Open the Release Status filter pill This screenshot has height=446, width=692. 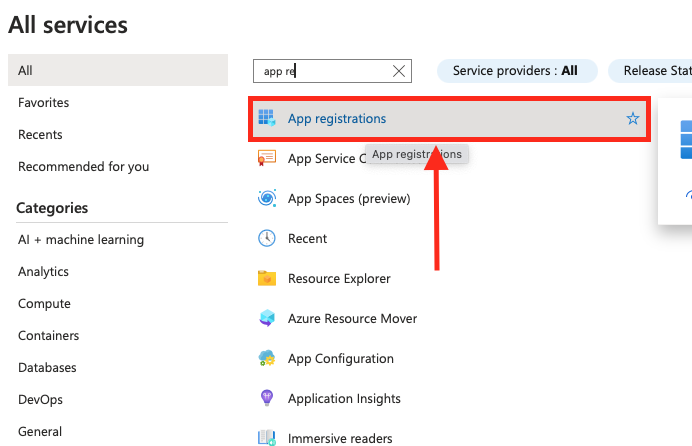coord(650,71)
